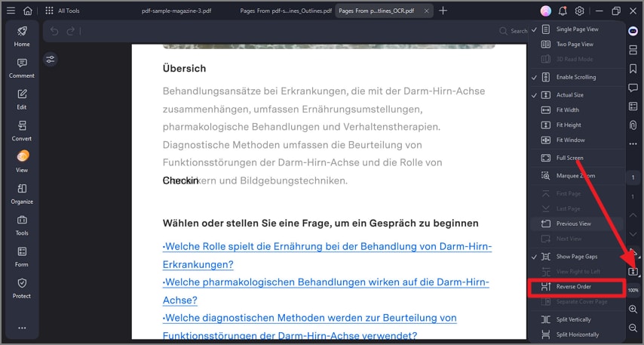Choose Fit Height view
The width and height of the screenshot is (644, 345).
(577, 125)
